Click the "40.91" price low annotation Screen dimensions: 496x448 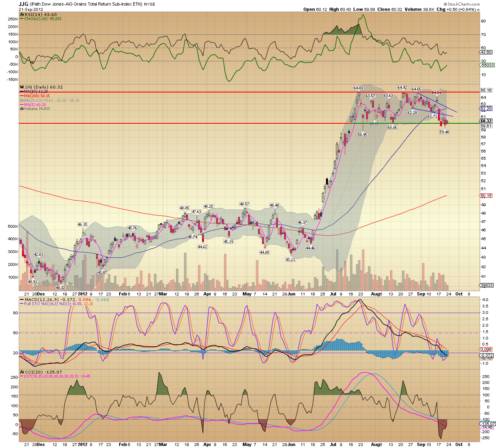point(32,282)
